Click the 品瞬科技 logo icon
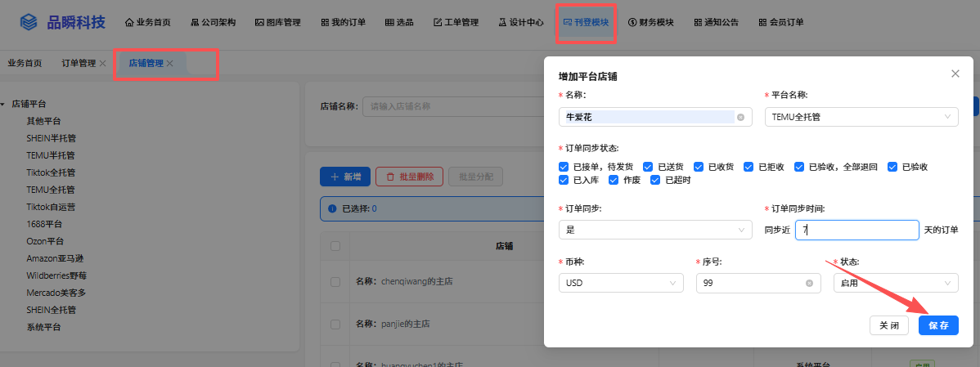980x367 pixels. 29,22
